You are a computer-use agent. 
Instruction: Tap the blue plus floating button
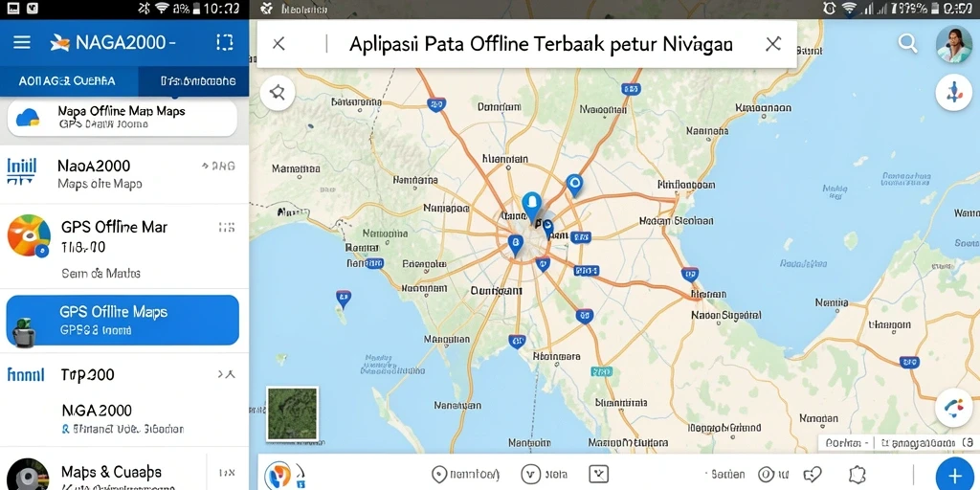click(x=954, y=477)
